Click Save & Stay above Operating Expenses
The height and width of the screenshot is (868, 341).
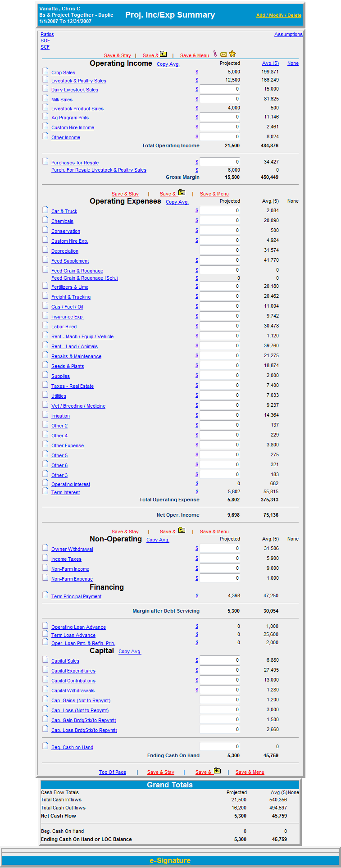coord(125,194)
